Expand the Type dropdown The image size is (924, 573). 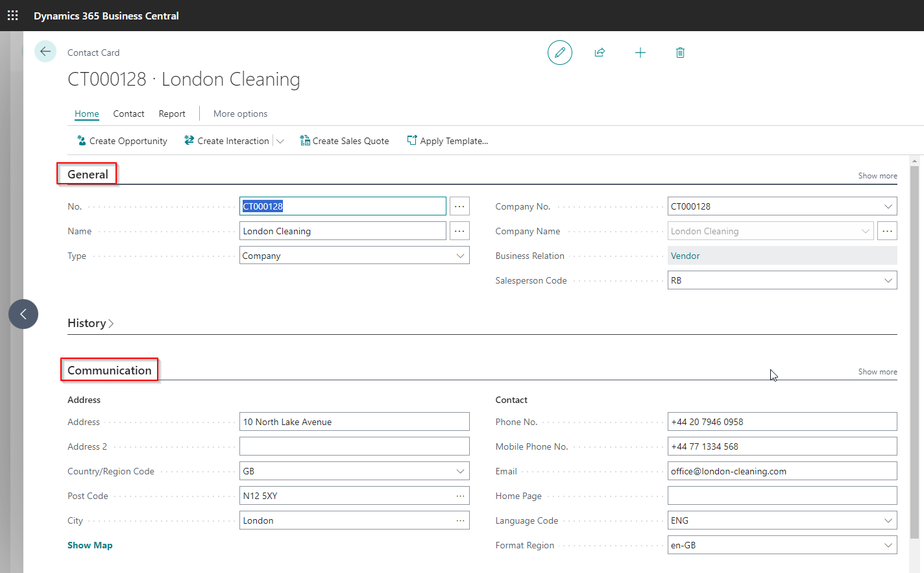[x=460, y=256]
